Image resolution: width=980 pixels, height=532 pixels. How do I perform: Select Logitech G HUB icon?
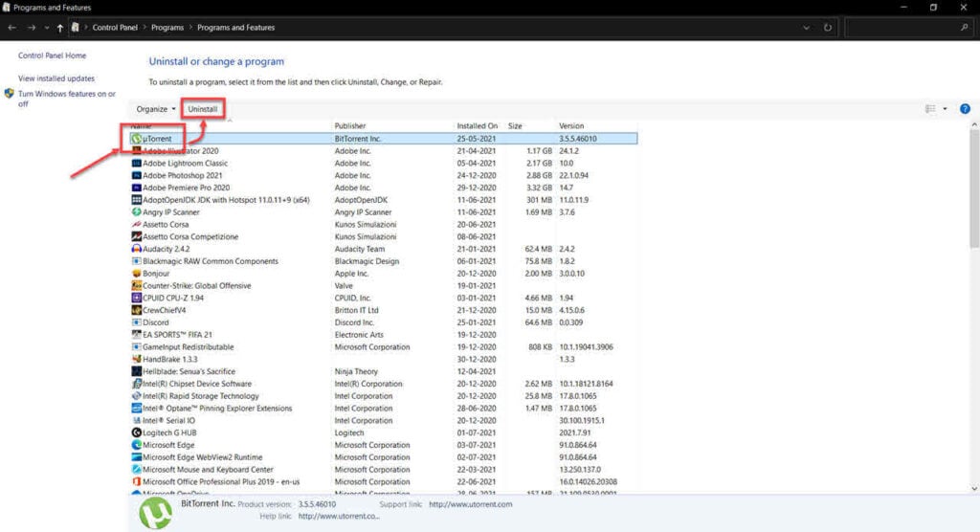click(136, 432)
